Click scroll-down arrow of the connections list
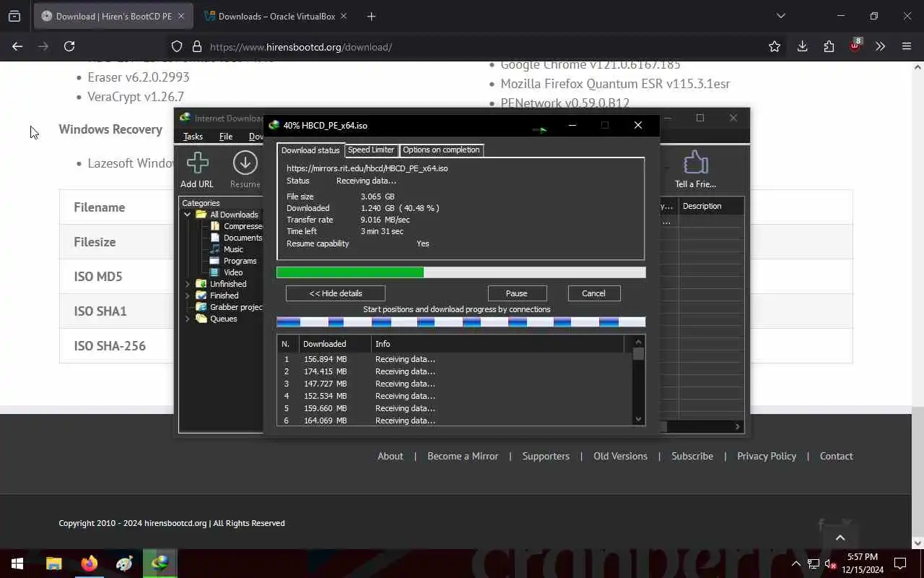The height and width of the screenshot is (578, 924). coord(638,419)
